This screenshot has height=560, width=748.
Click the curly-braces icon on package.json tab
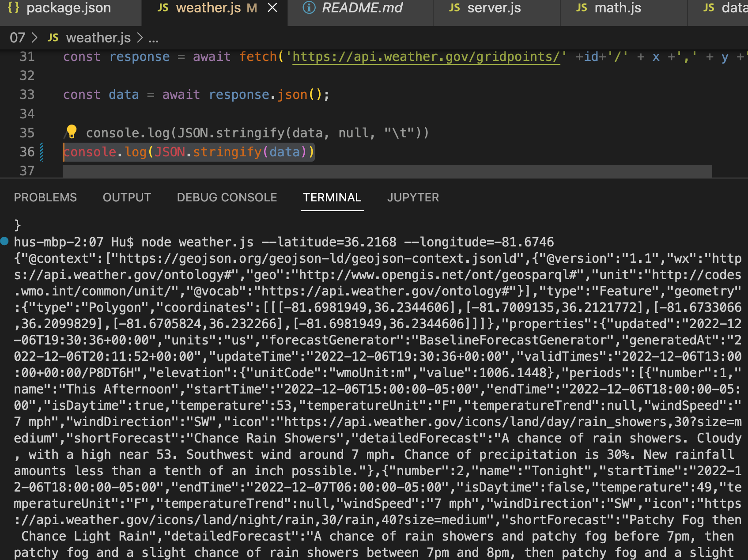[x=14, y=8]
